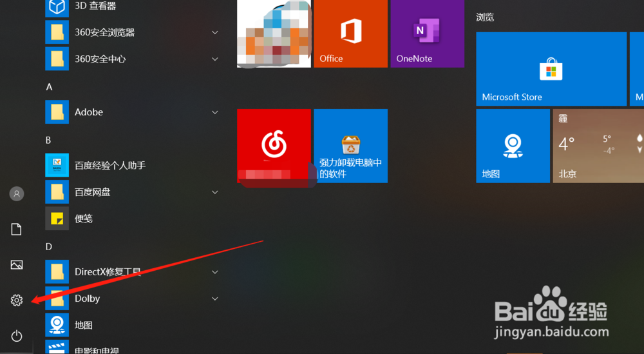Open the pixelated photo tile
644x354 pixels.
(274, 34)
